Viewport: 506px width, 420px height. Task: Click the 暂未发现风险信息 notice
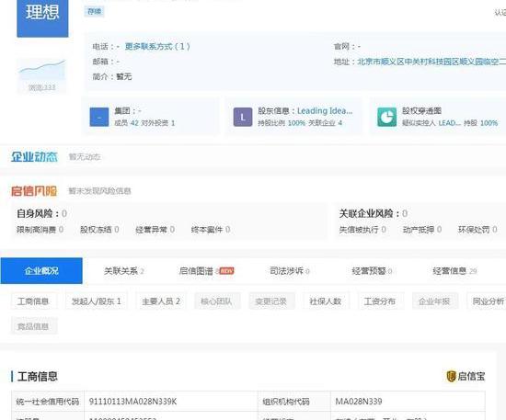coord(99,191)
